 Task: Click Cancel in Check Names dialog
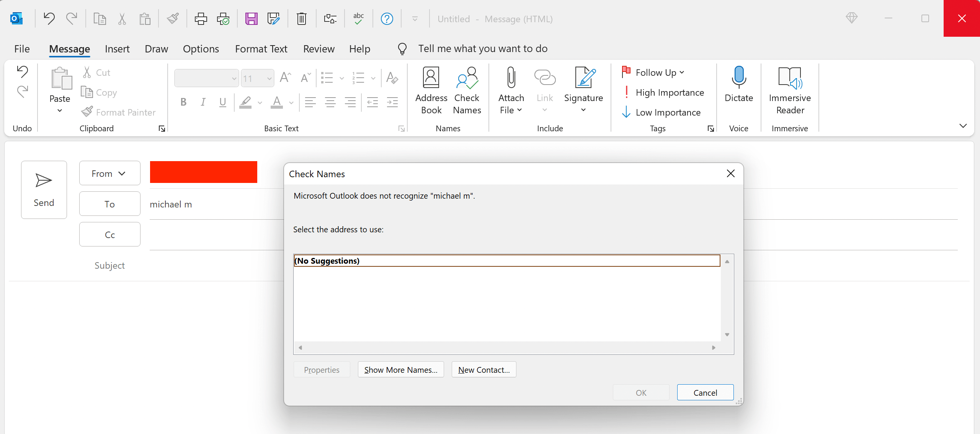click(705, 393)
